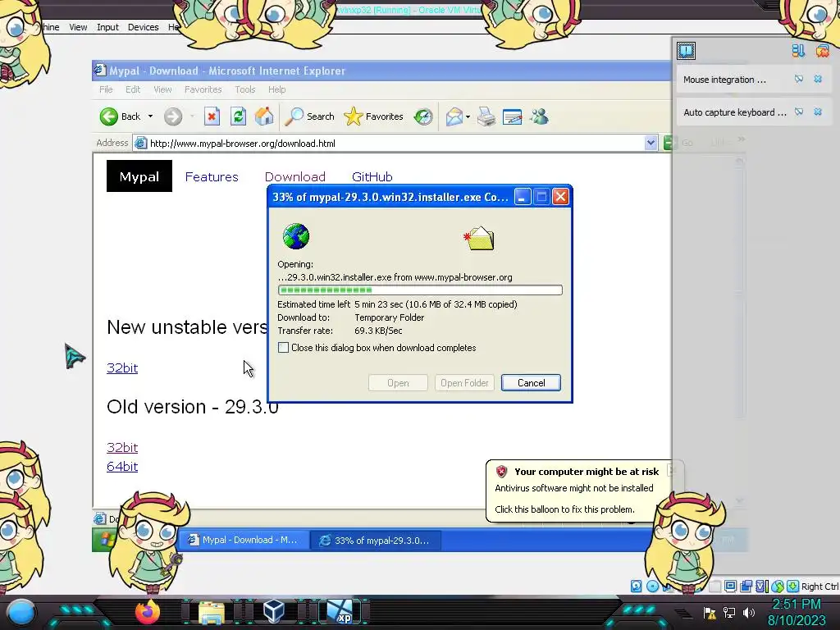Open the IE Edit menu
Viewport: 840px width, 630px height.
coord(133,89)
